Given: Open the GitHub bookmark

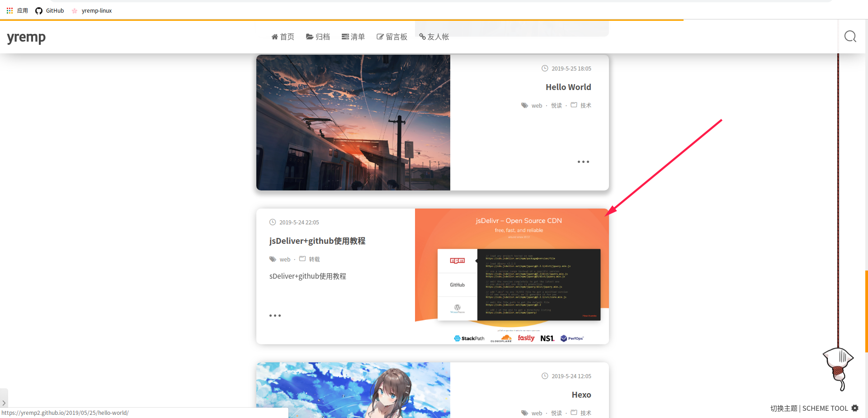Looking at the screenshot, I should [50, 10].
